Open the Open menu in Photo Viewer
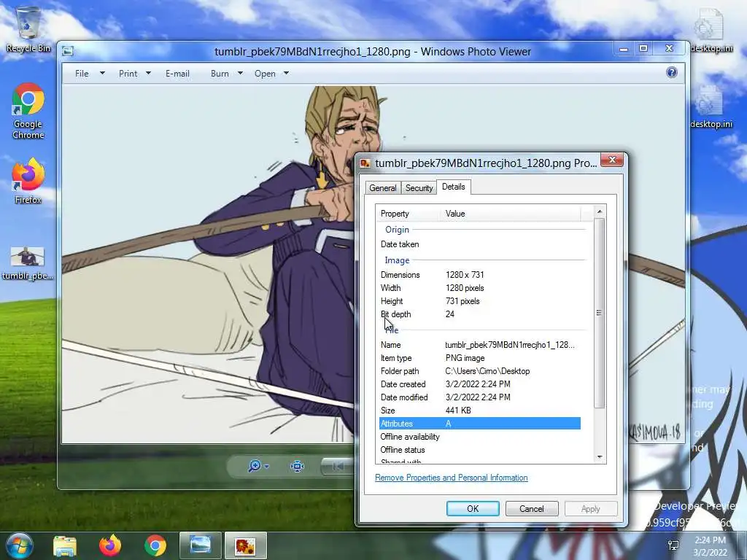Image resolution: width=747 pixels, height=560 pixels. [265, 74]
